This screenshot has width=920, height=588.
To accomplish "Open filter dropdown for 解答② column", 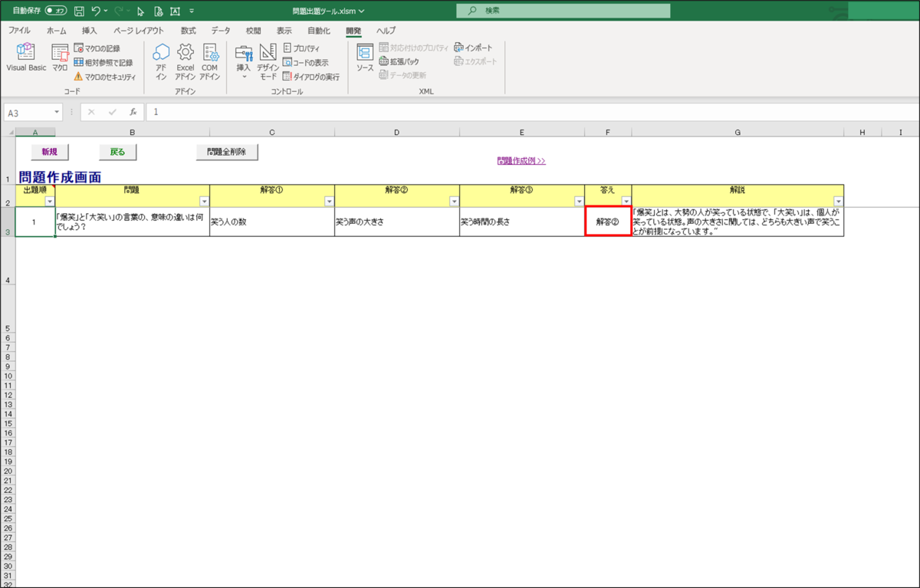I will [454, 201].
